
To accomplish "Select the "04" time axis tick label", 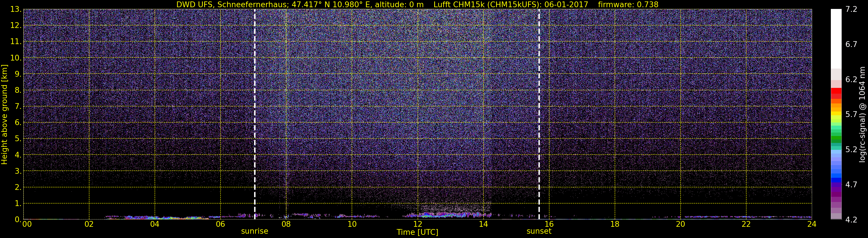I will [155, 224].
